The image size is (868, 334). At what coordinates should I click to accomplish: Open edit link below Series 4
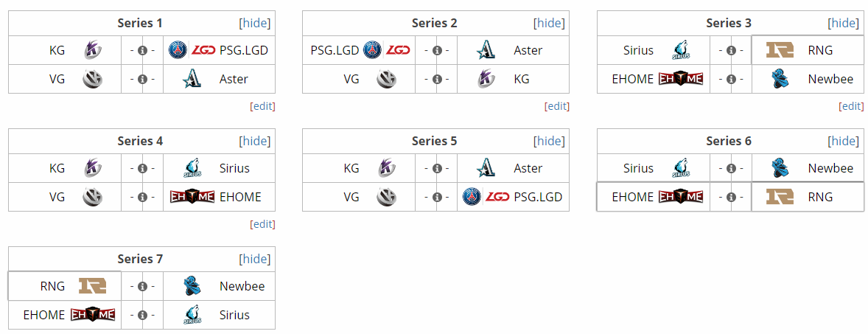click(262, 224)
